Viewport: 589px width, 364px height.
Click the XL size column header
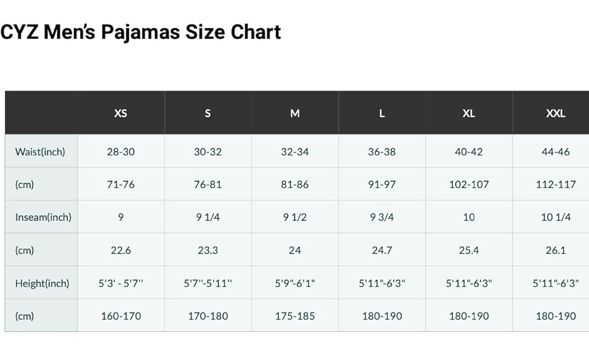point(469,113)
